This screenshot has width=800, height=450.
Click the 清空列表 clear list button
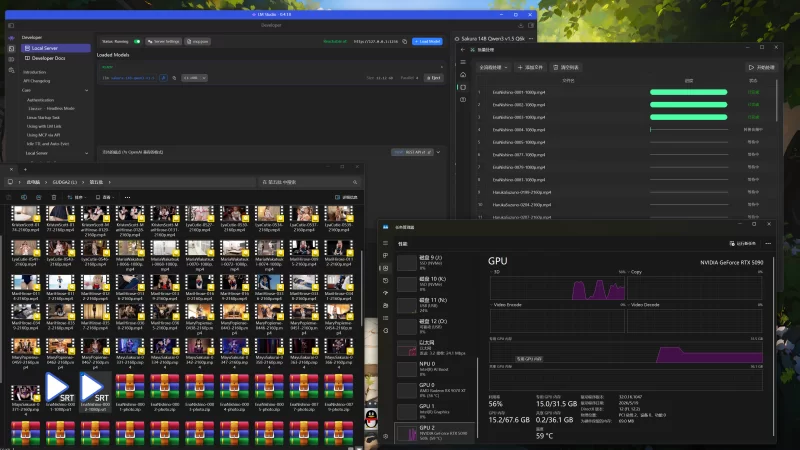tap(566, 67)
